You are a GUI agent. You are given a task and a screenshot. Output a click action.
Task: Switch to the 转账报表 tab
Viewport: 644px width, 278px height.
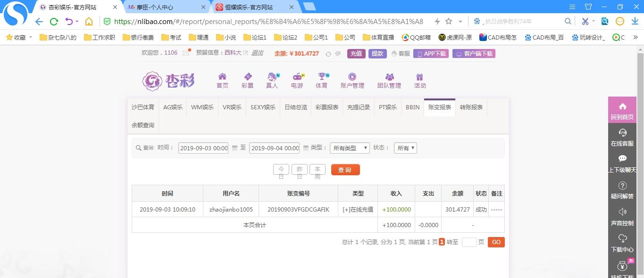[x=471, y=107]
